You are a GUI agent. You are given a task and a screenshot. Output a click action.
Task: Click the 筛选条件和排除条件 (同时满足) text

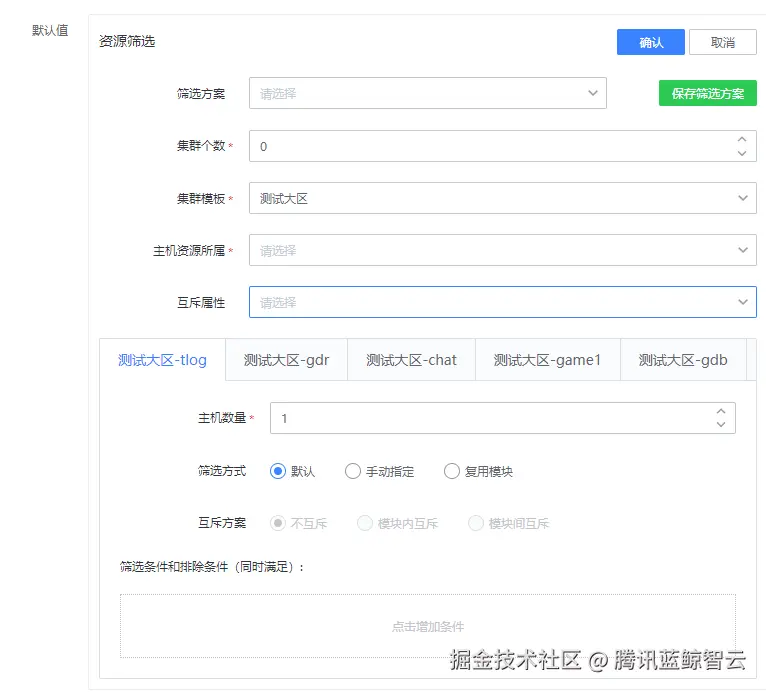click(x=212, y=566)
